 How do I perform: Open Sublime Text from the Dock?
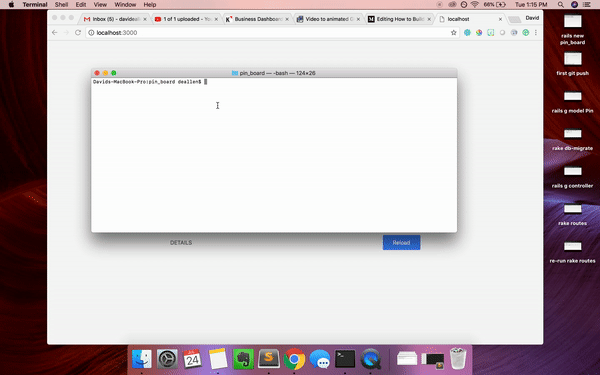269,359
